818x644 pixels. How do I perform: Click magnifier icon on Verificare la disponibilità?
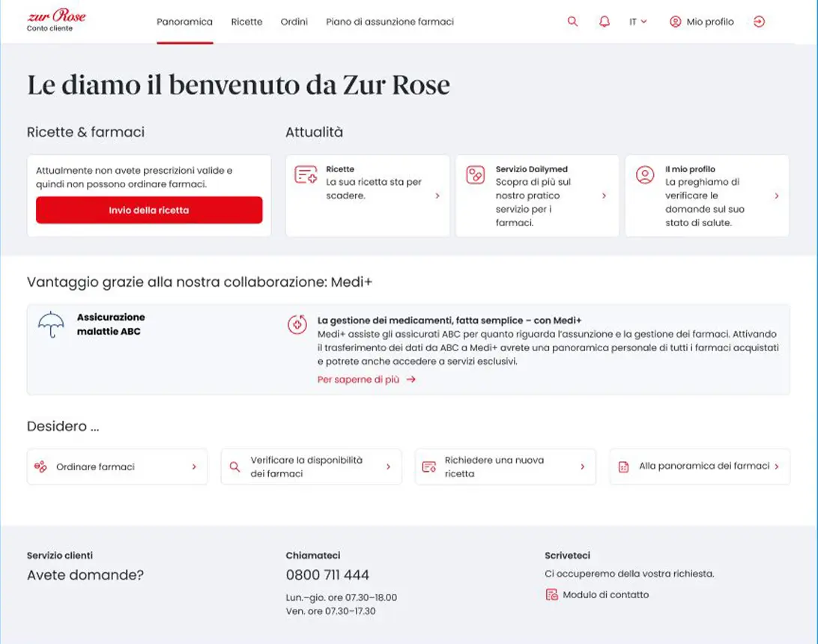234,467
